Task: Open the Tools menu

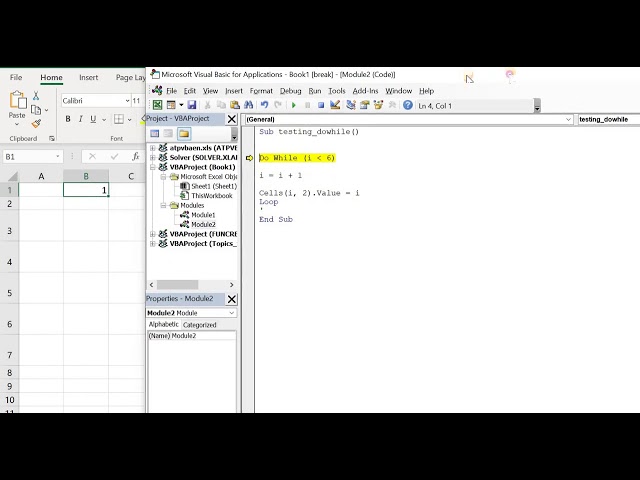Action: (x=337, y=91)
